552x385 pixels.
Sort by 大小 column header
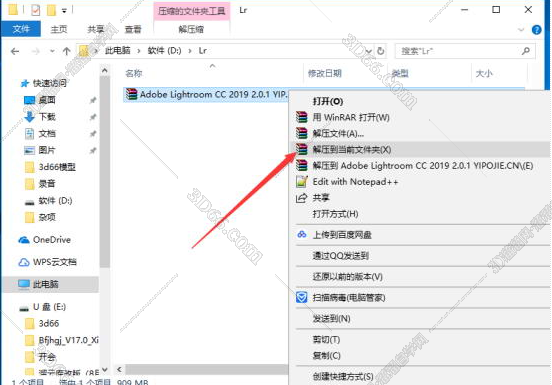[x=484, y=73]
